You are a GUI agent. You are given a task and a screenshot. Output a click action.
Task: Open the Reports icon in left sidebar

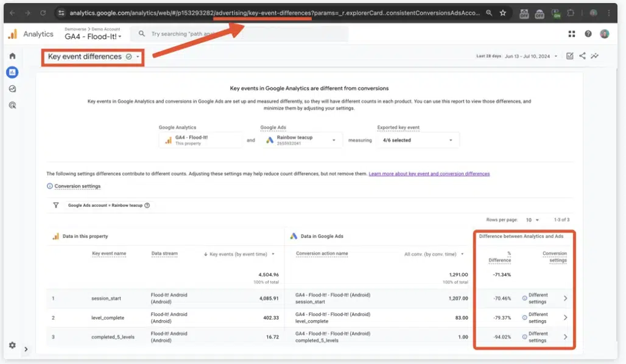12,72
